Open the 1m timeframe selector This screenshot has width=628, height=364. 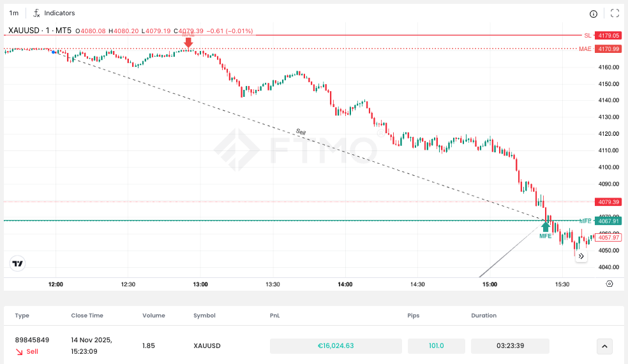(x=13, y=13)
